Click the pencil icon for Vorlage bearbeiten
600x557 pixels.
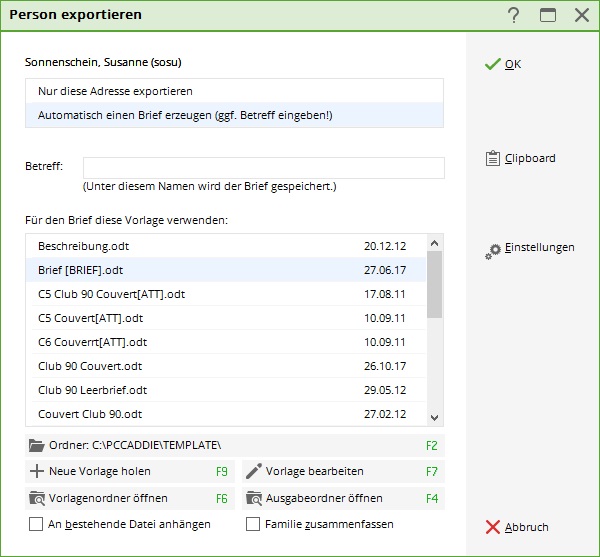253,471
